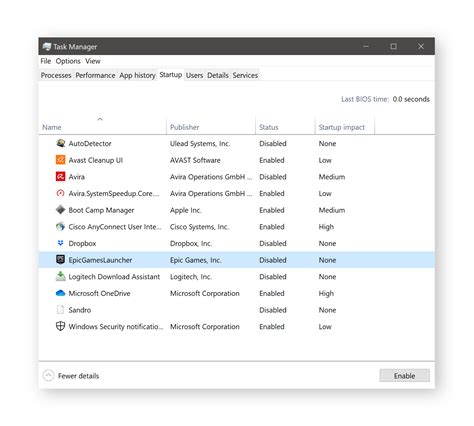Sort by the Name column header
474x426 pixels.
pyautogui.click(x=52, y=127)
